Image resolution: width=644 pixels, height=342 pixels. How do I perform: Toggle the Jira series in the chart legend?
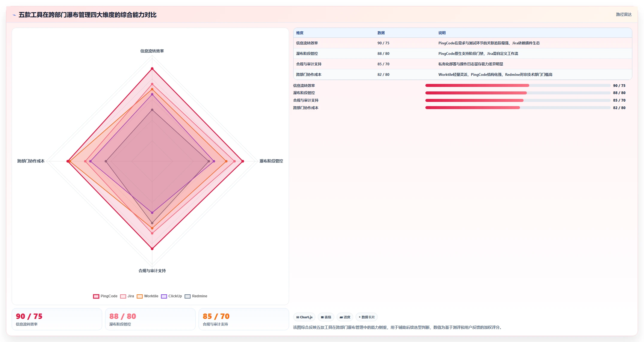(127, 296)
